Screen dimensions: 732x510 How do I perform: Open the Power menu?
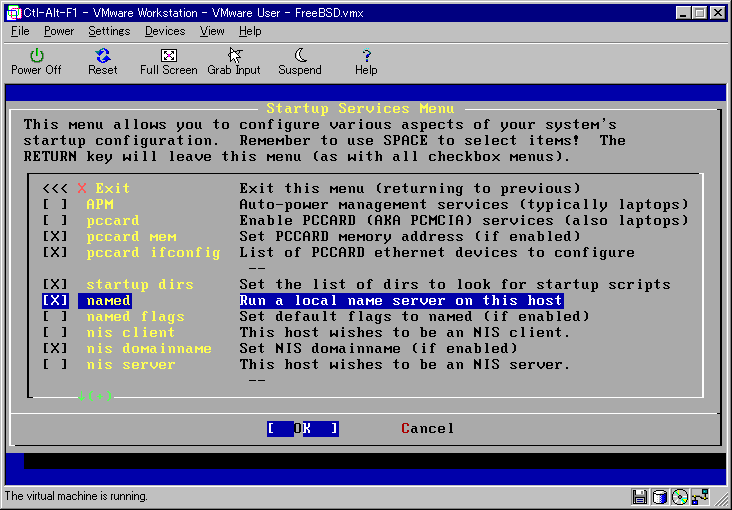click(59, 31)
